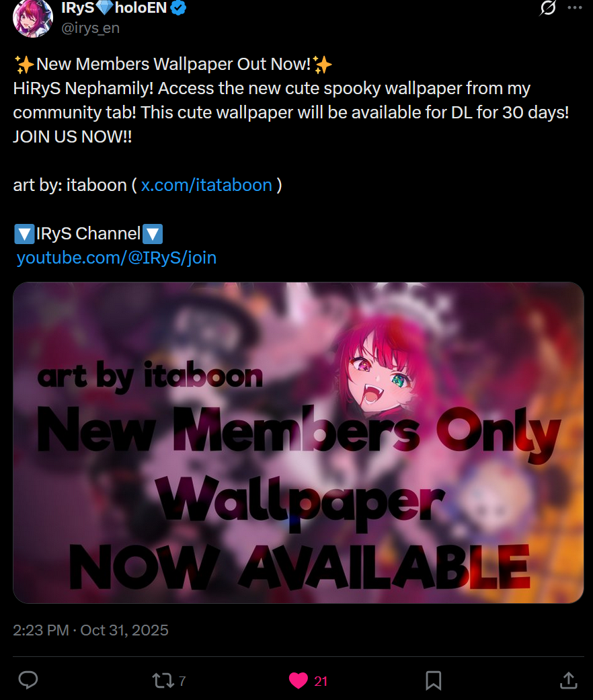Viewport: 593px width, 700px height.
Task: Open the Members Only Wallpaper image
Action: click(x=298, y=442)
